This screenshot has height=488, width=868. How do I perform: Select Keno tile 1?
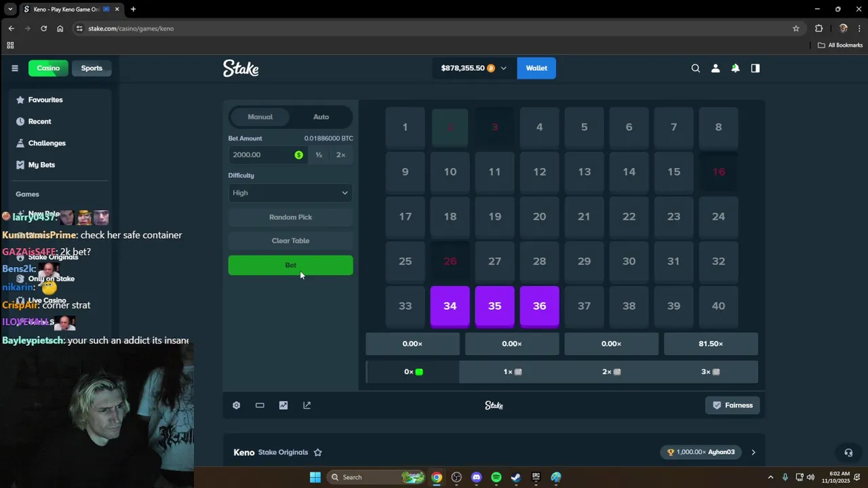(x=405, y=127)
